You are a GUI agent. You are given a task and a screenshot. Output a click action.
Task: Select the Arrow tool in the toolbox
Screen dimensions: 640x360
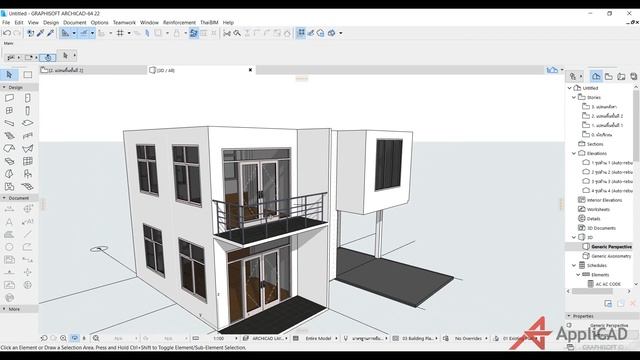(9, 75)
